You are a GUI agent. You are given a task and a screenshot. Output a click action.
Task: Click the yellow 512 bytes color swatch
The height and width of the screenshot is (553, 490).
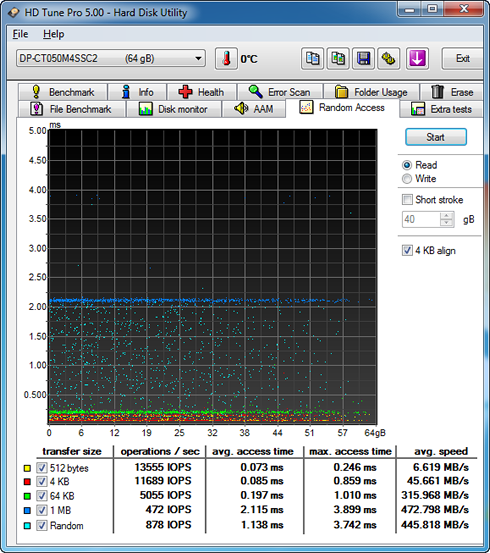click(27, 468)
